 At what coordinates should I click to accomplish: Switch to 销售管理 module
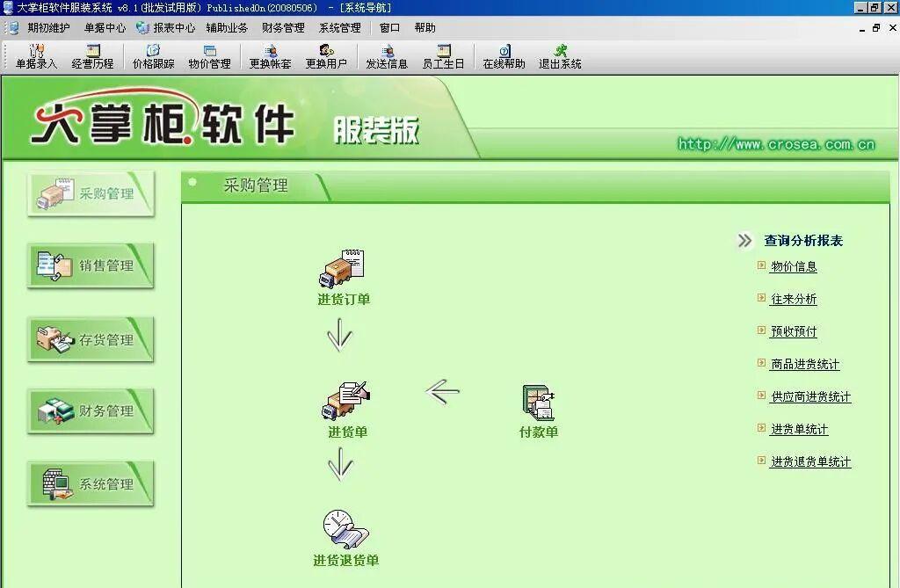click(92, 265)
